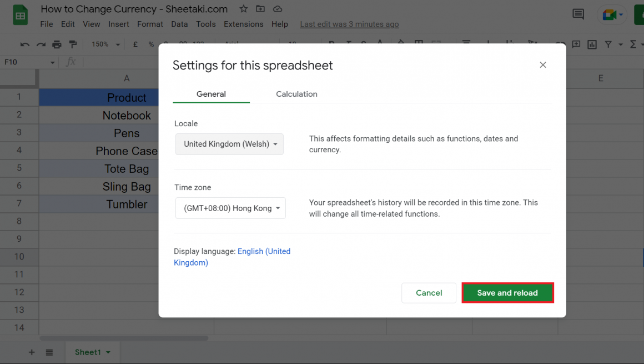Click the Undo icon in the toolbar
The width and height of the screenshot is (644, 364).
(24, 43)
